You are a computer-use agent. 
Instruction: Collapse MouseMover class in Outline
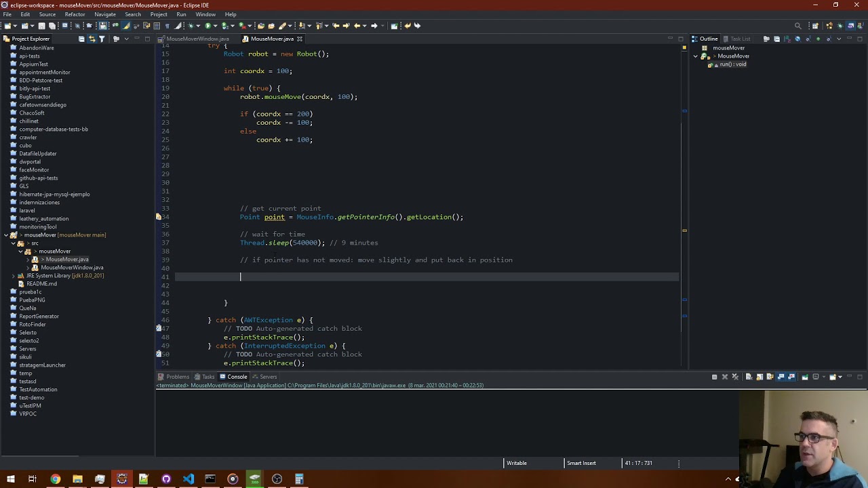click(695, 56)
